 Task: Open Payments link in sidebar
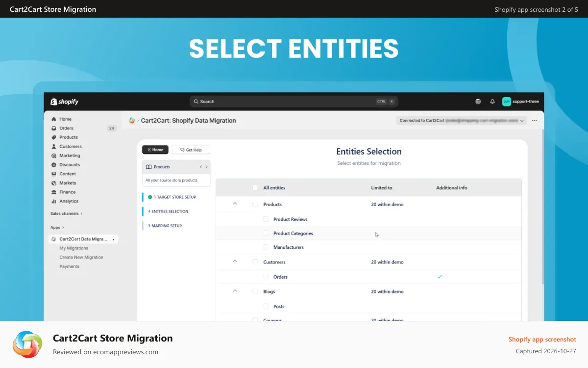pos(69,266)
